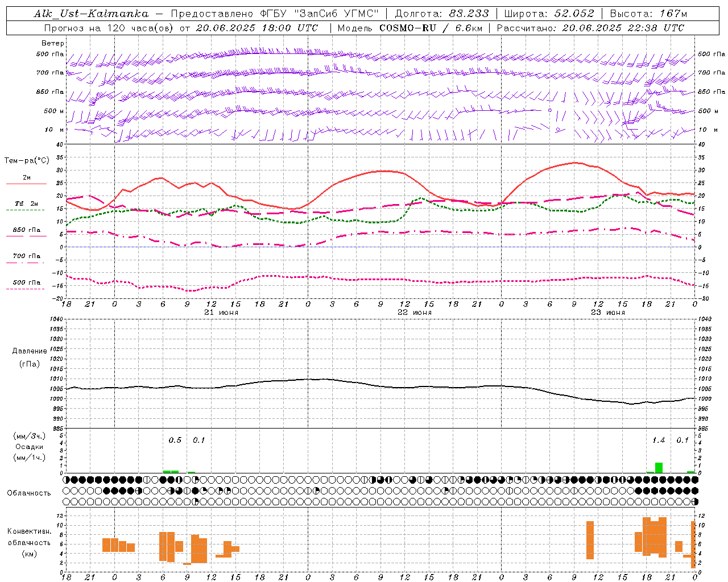The image size is (728, 582).
Task: Click the 'Облачность' cloud cover label
Action: coord(29,493)
